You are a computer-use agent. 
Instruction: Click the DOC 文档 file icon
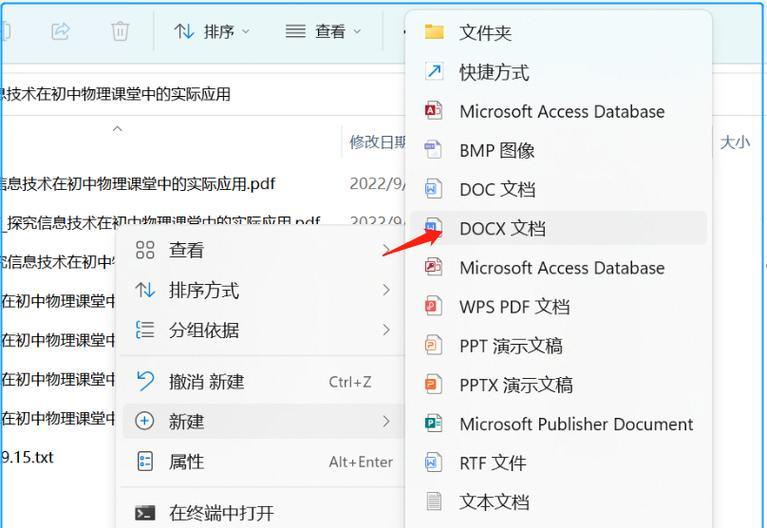tap(433, 189)
